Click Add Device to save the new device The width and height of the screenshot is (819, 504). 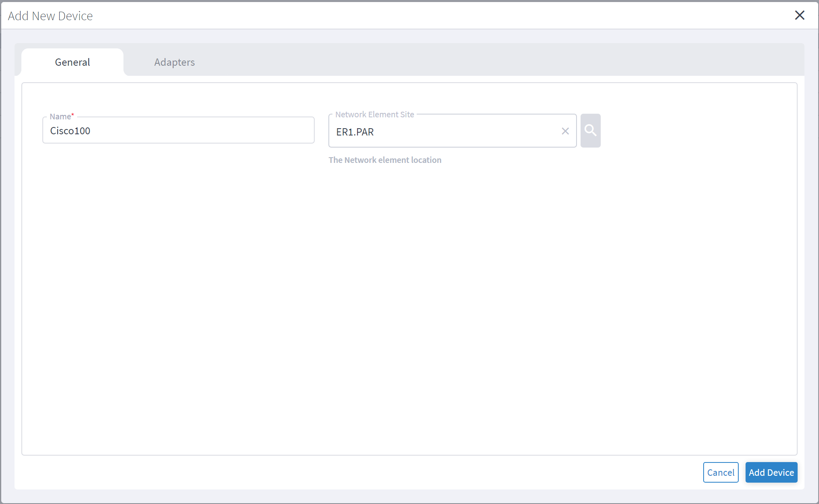[771, 472]
